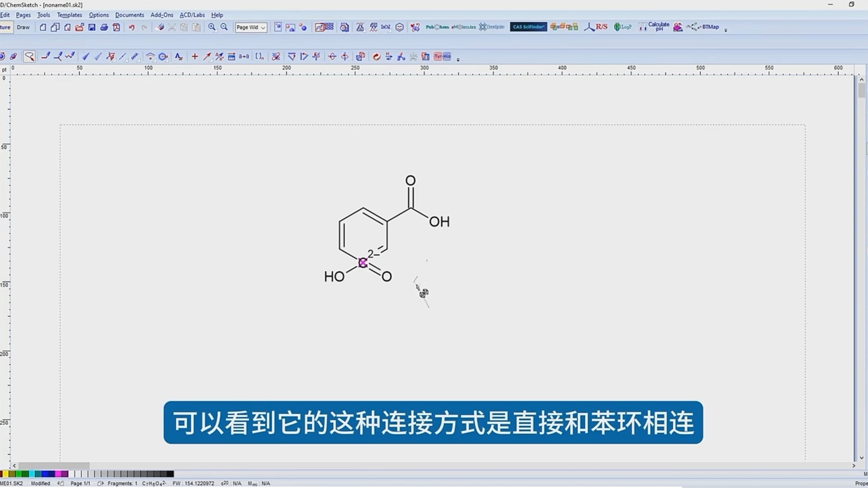Open the ChemSpider search button
Image resolution: width=868 pixels, height=488 pixels.
point(492,27)
